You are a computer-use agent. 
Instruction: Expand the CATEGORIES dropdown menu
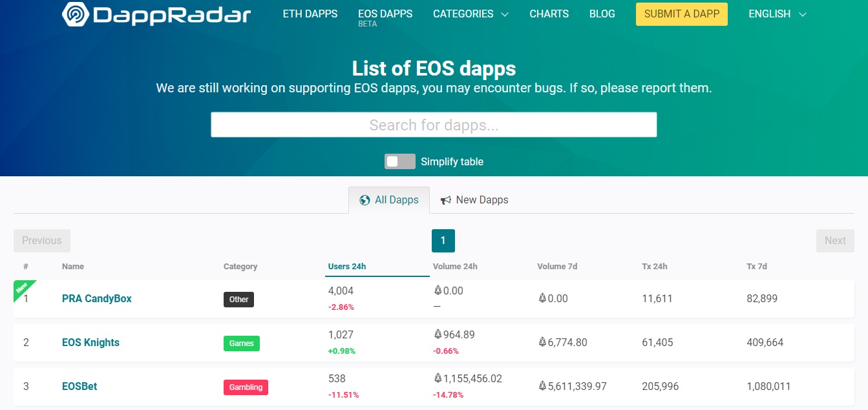coord(471,14)
